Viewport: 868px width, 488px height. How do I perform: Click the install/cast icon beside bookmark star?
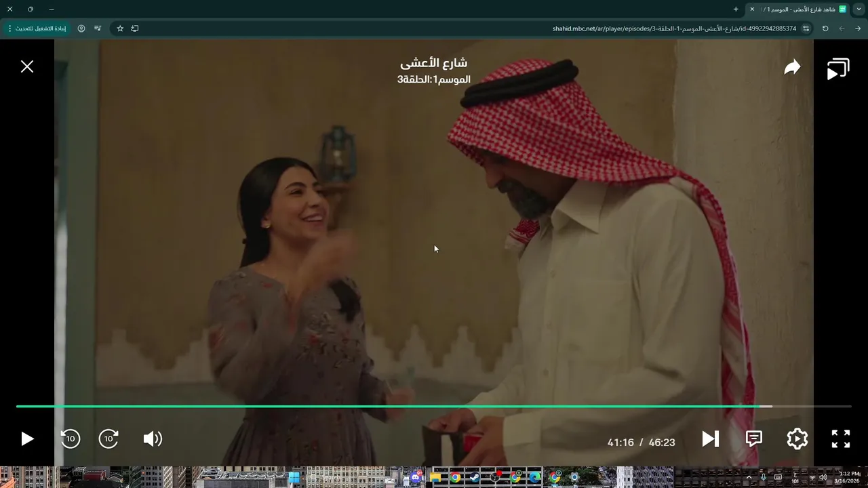pos(135,28)
